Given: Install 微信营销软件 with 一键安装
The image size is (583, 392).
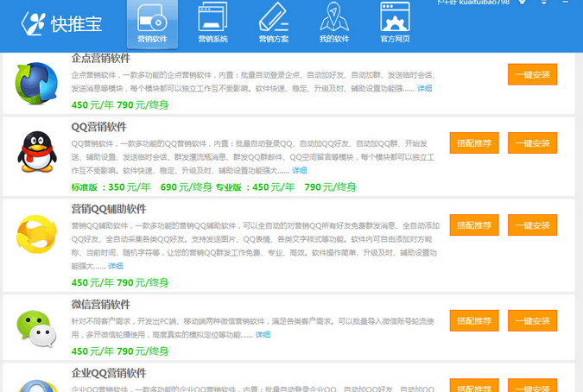Looking at the screenshot, I should point(532,320).
